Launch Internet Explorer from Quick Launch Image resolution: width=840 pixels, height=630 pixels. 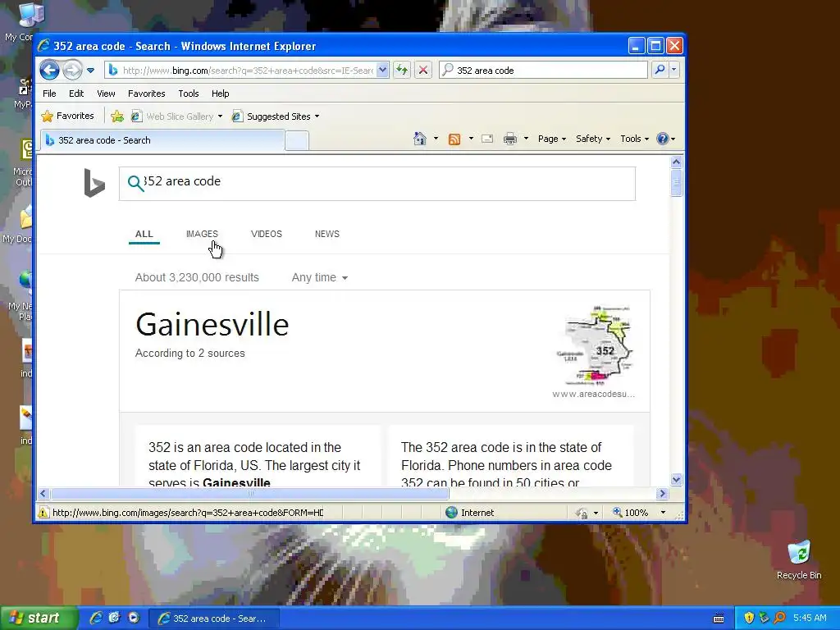96,619
